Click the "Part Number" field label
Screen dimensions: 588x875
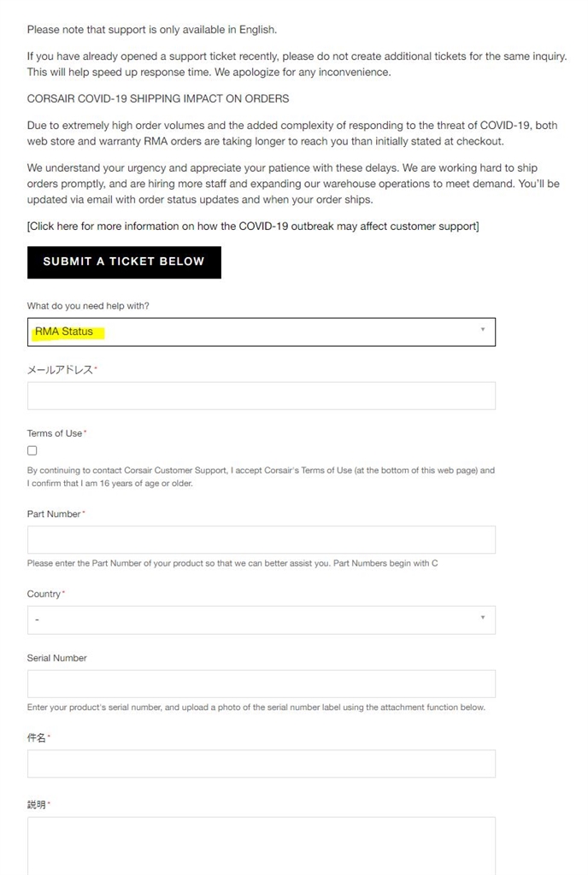[54, 514]
